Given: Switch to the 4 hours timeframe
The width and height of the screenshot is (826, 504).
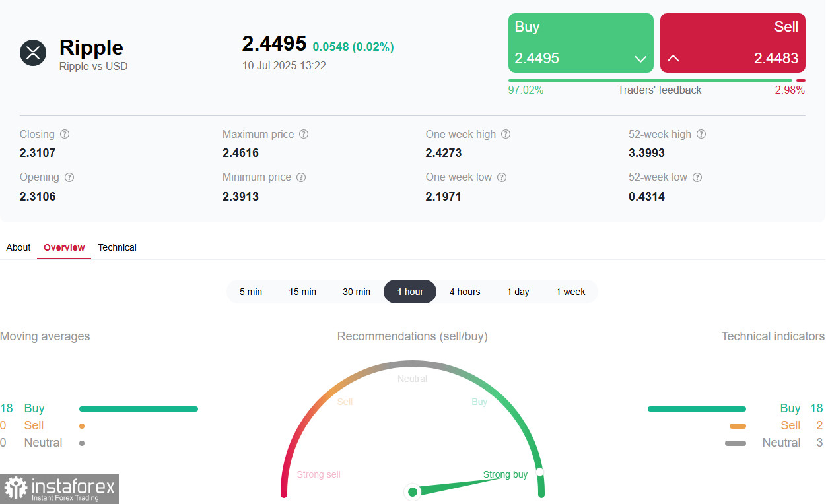Looking at the screenshot, I should 465,292.
